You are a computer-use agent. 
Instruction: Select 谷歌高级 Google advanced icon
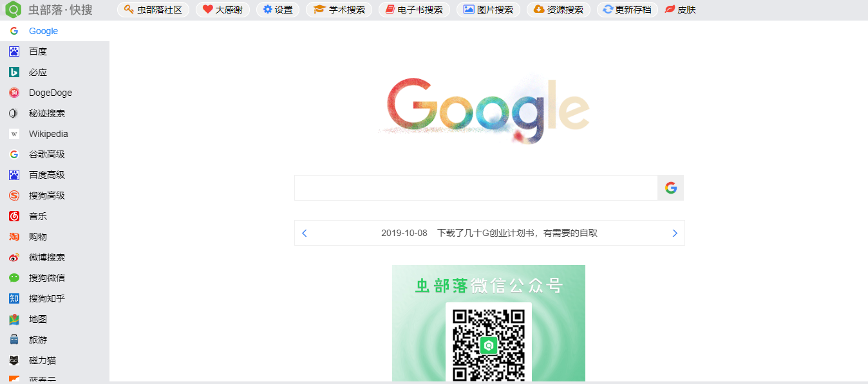point(14,154)
